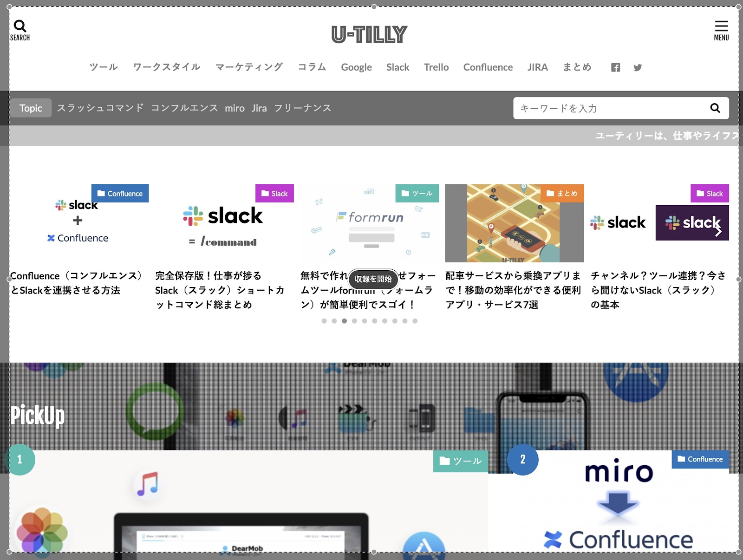
Task: Open the Twitter icon in navigation
Action: (x=638, y=67)
